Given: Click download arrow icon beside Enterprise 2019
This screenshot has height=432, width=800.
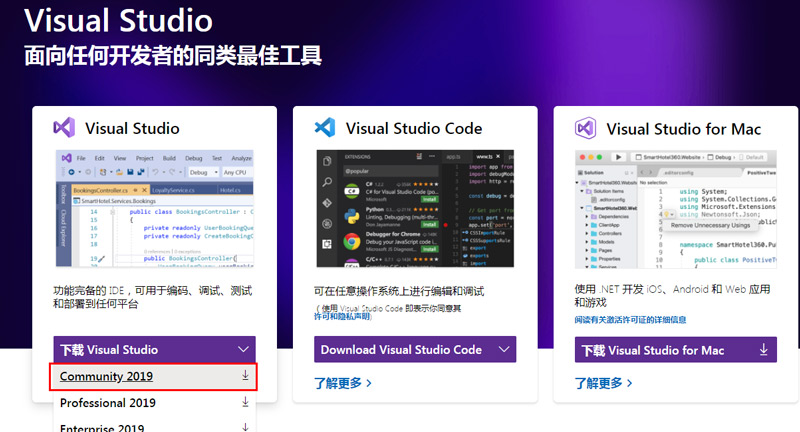Looking at the screenshot, I should pos(245,427).
